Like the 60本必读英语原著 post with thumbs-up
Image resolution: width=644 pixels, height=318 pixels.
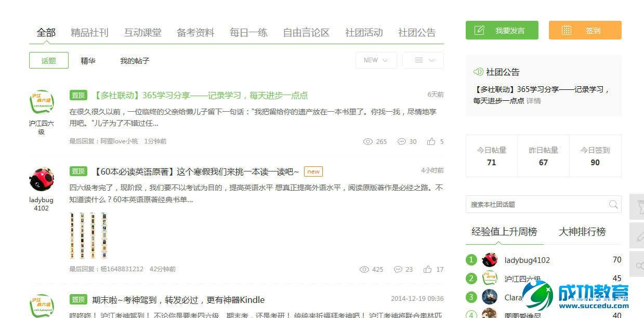click(x=427, y=269)
